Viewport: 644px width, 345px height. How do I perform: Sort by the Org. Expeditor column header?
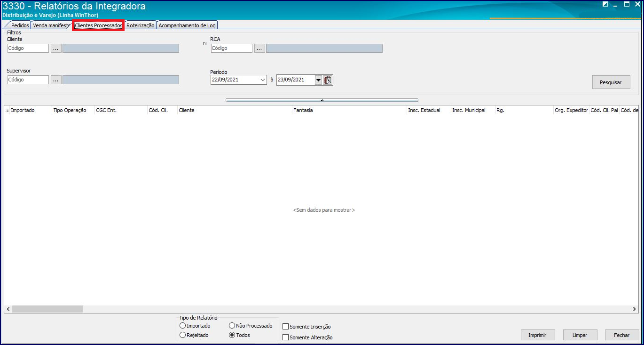(x=571, y=110)
